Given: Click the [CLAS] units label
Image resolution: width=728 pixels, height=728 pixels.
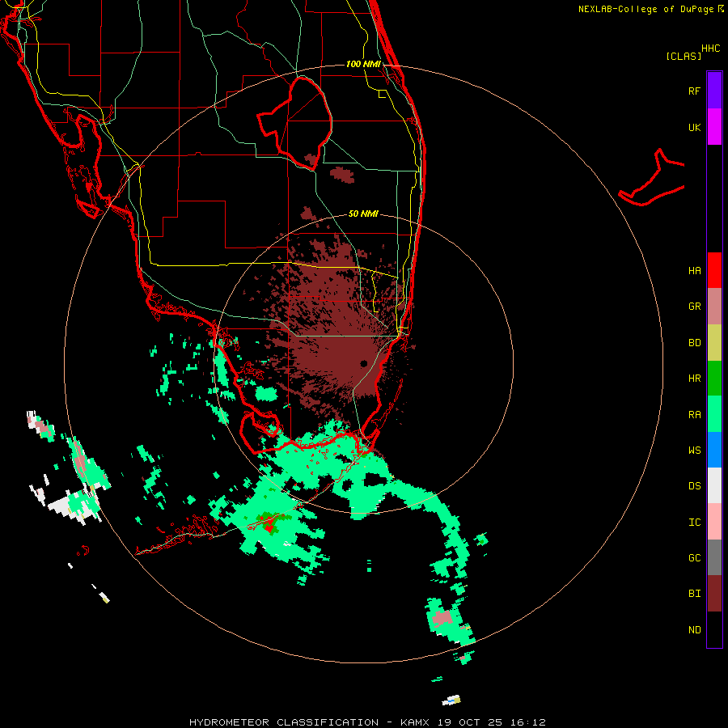Looking at the screenshot, I should 684,57.
